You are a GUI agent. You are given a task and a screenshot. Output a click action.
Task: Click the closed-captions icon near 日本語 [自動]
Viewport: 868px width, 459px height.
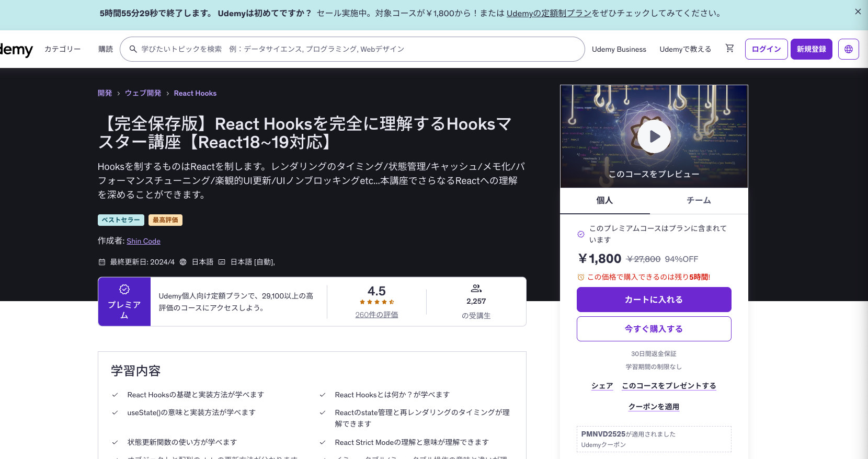click(222, 262)
